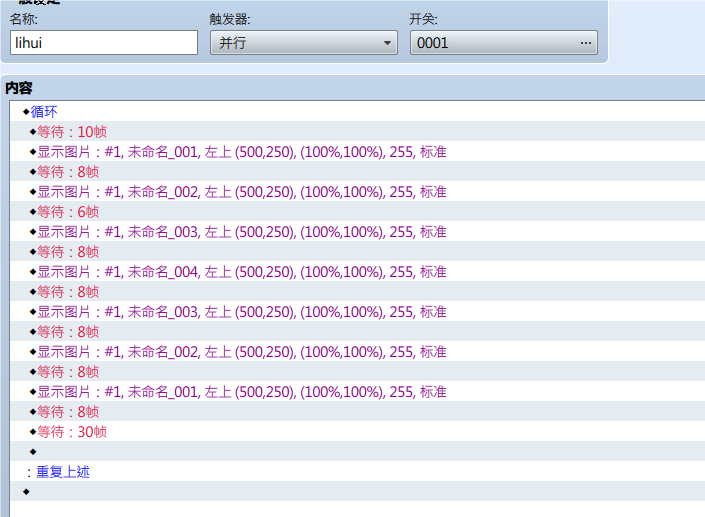This screenshot has height=517, width=705.
Task: Select the 重复上述 line
Action: pos(357,472)
